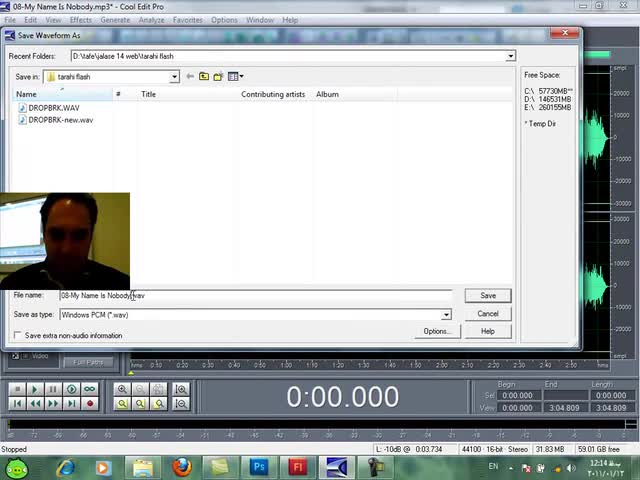The width and height of the screenshot is (640, 480).
Task: Open the Save in folder dropdown
Action: [174, 77]
